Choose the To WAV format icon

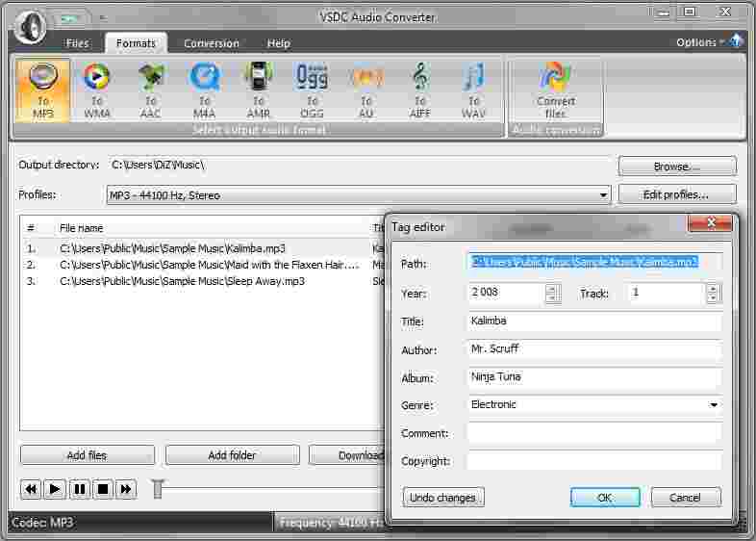pyautogui.click(x=473, y=90)
